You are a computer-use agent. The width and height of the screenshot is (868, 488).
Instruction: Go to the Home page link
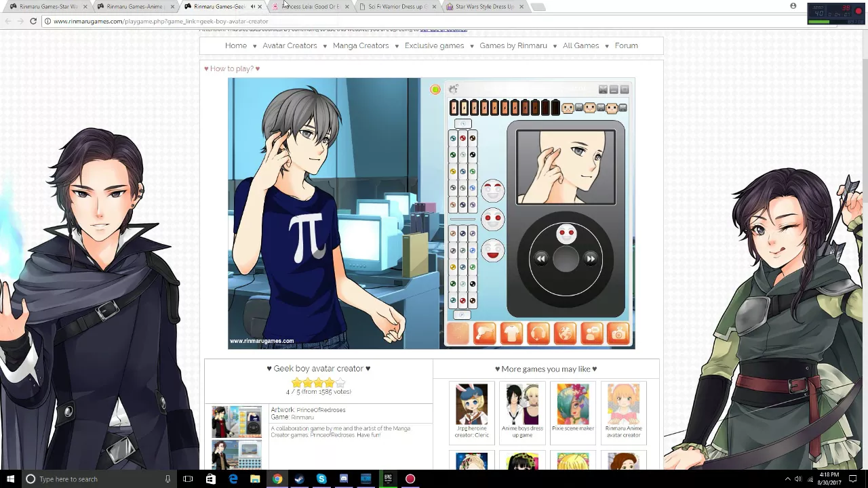236,45
